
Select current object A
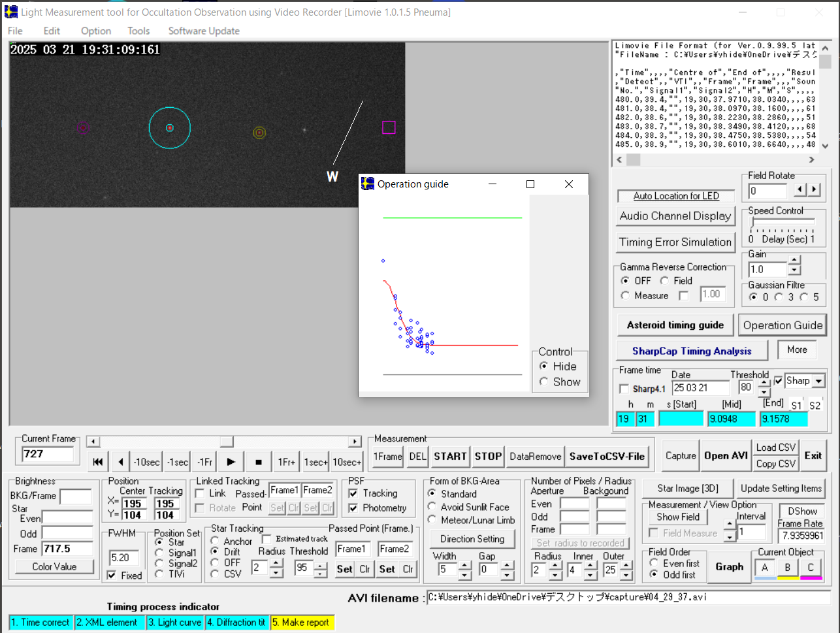[765, 568]
